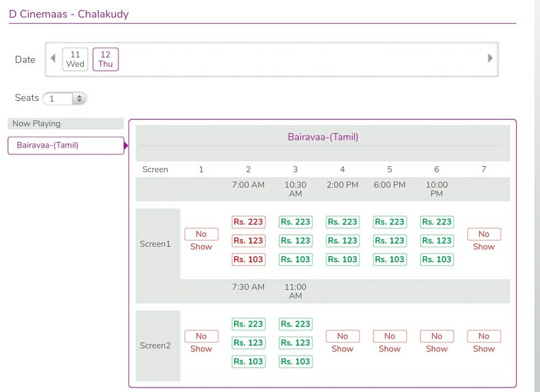The height and width of the screenshot is (392, 540).
Task: Book Rs. 103 for Screen1 7:00 AM
Action: pos(248,259)
